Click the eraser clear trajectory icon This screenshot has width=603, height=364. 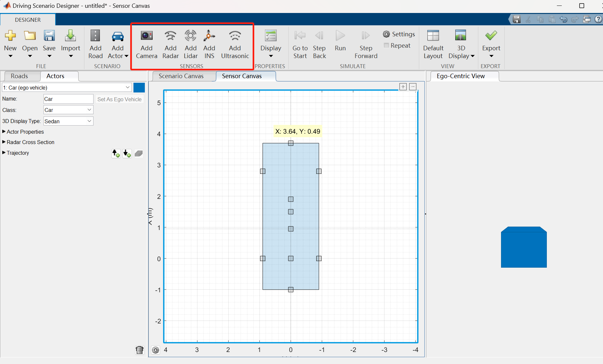[x=139, y=153]
